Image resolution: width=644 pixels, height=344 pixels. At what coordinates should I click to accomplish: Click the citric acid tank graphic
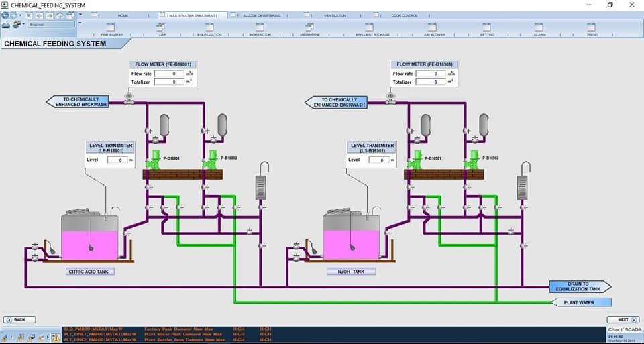(91, 235)
